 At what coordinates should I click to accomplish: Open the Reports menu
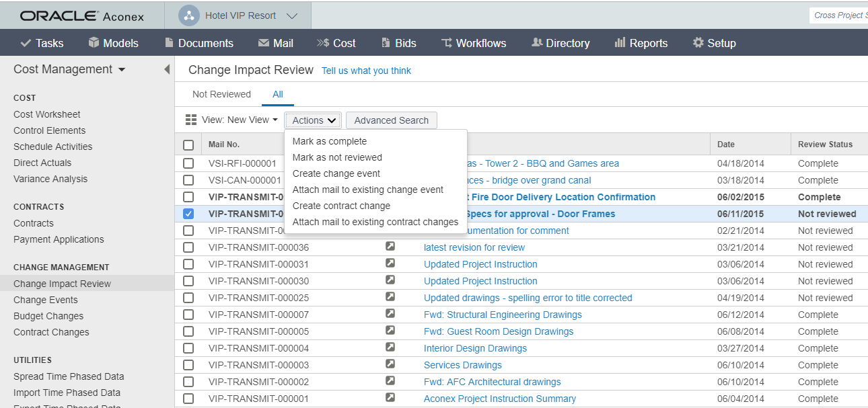pos(641,43)
